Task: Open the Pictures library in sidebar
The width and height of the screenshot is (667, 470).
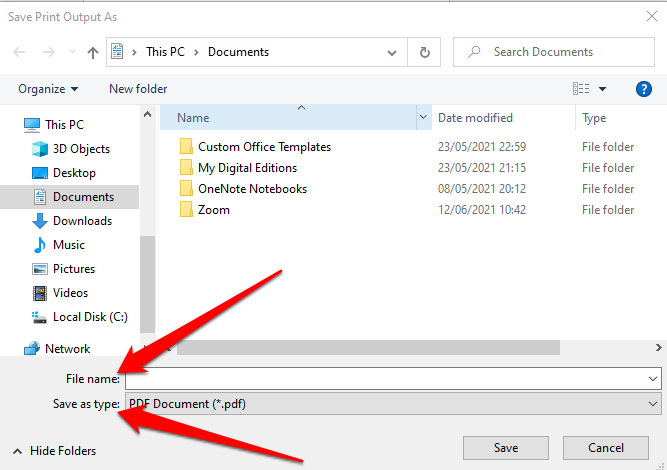Action: pos(73,269)
